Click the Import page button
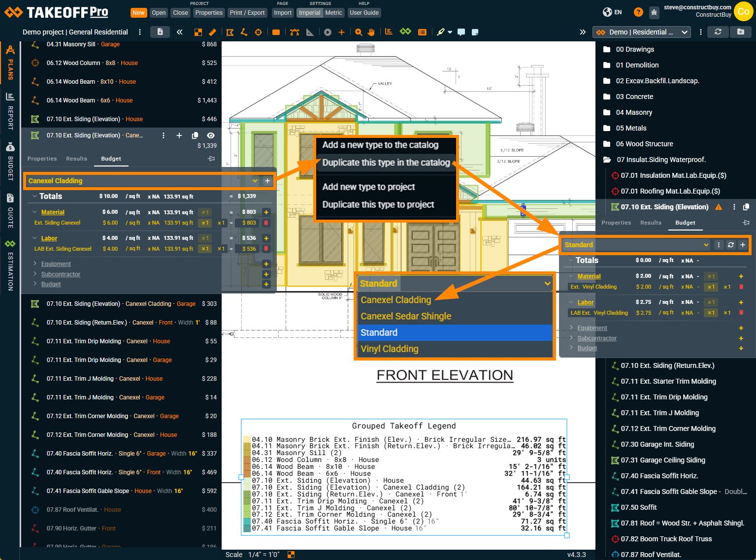 283,13
